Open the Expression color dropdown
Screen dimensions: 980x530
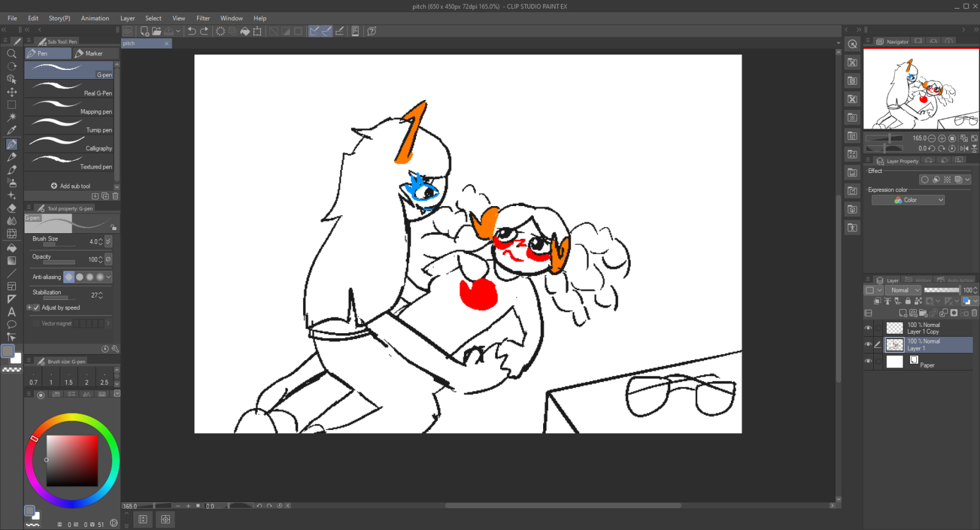pos(908,200)
